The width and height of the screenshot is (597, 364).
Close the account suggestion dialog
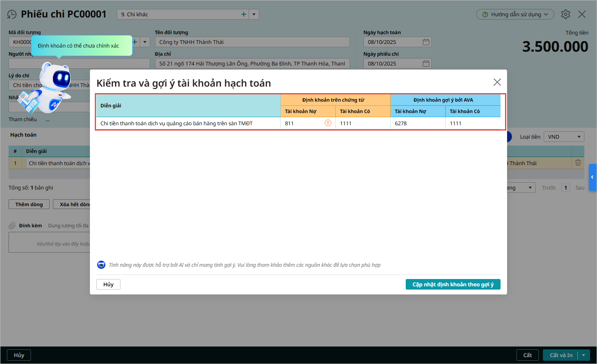point(497,82)
